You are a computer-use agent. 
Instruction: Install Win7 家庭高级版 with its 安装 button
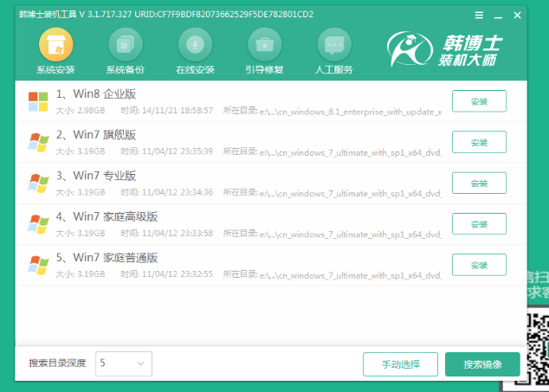pos(479,224)
